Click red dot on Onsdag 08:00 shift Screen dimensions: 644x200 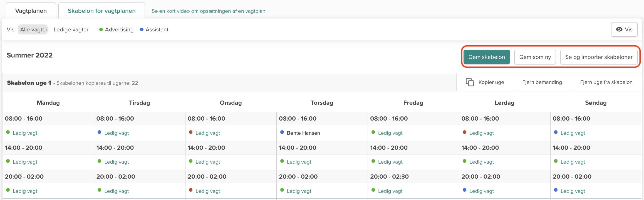(x=191, y=132)
